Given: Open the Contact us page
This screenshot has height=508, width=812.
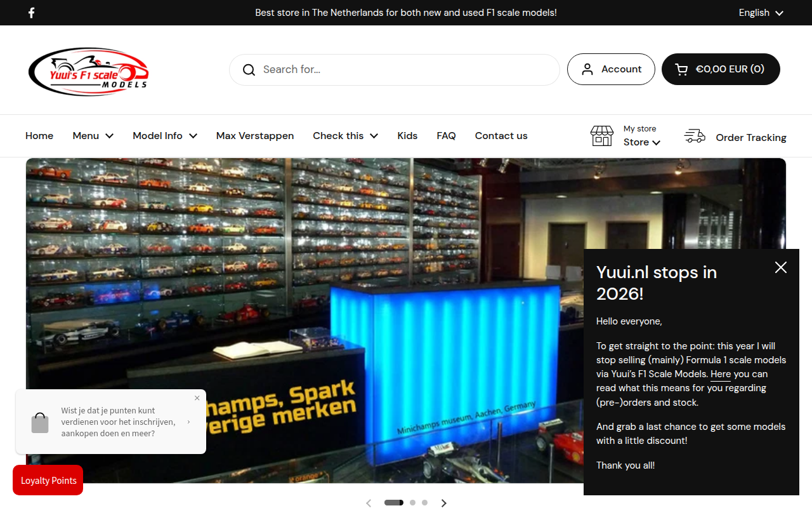Looking at the screenshot, I should [x=501, y=136].
